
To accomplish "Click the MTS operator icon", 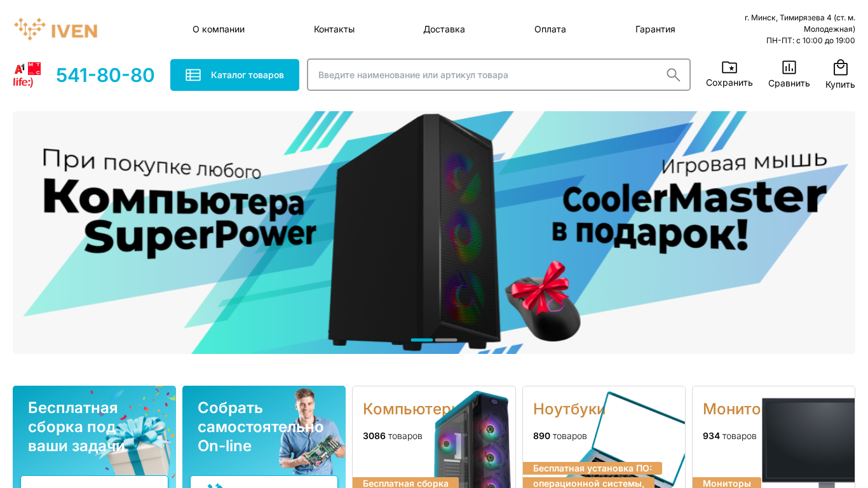I will (34, 68).
